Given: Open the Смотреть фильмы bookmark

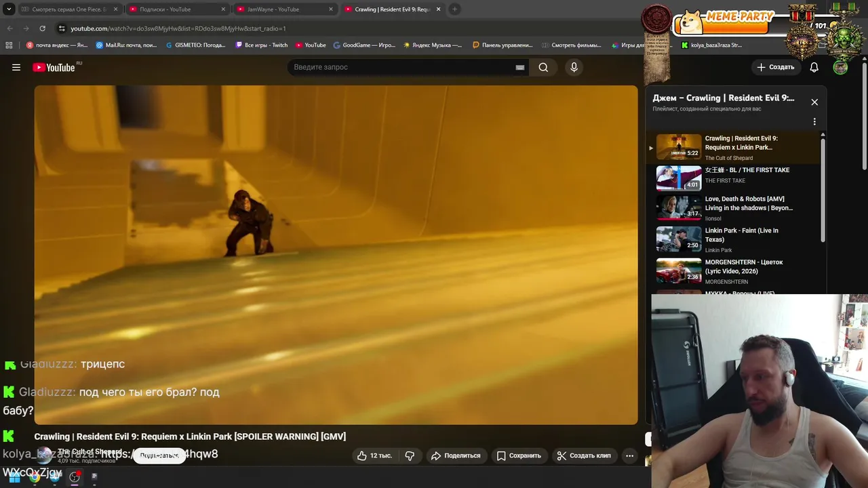Looking at the screenshot, I should [572, 45].
